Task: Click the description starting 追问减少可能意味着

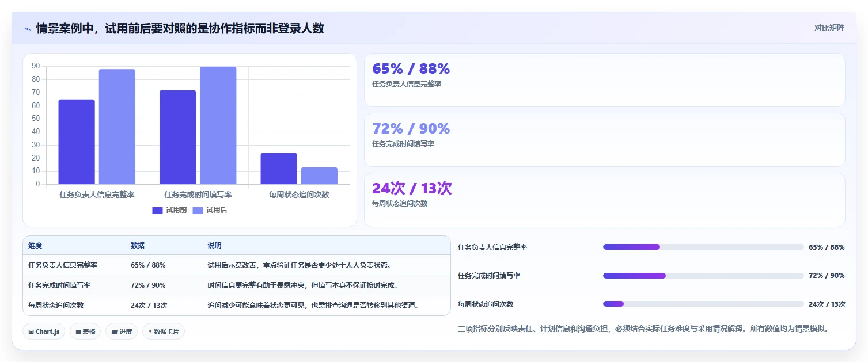Action: [313, 306]
